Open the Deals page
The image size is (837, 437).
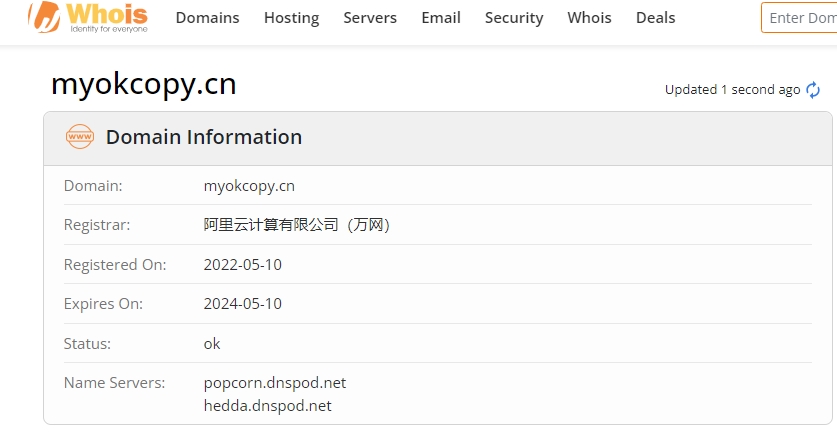point(655,18)
